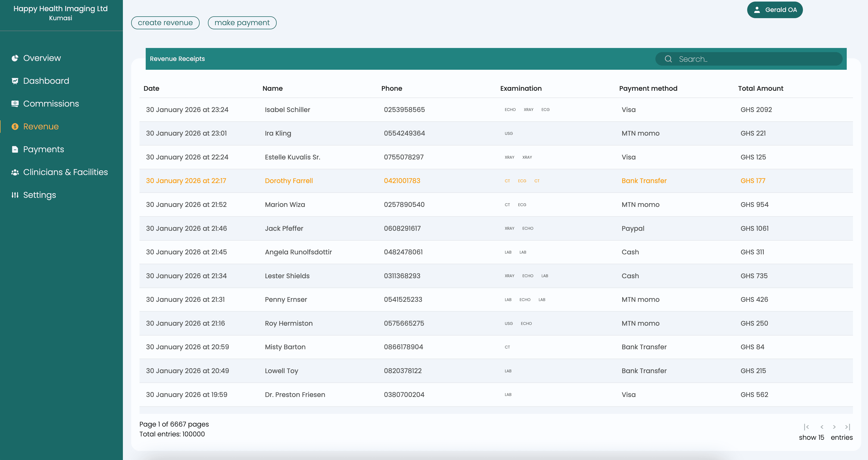Click the Commissions money icon
868x460 pixels.
pyautogui.click(x=15, y=104)
